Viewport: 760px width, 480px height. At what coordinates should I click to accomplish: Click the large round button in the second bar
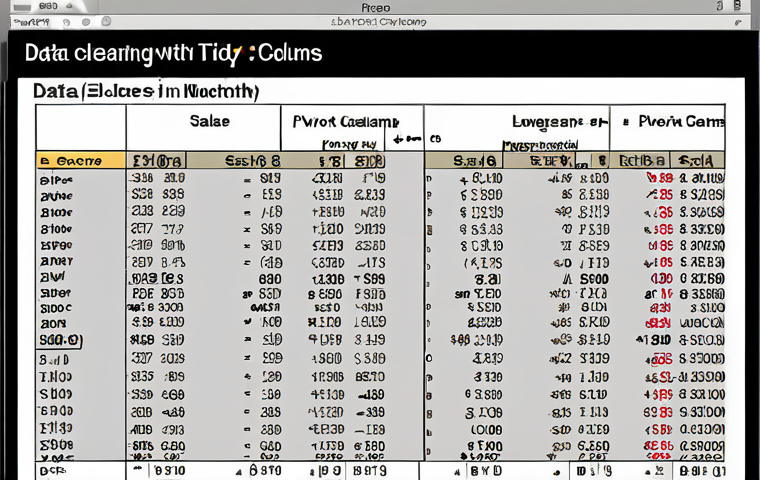106,21
